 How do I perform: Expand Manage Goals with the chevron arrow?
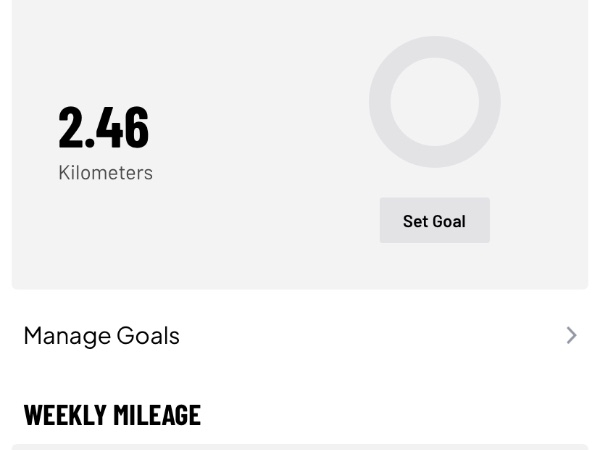tap(571, 335)
